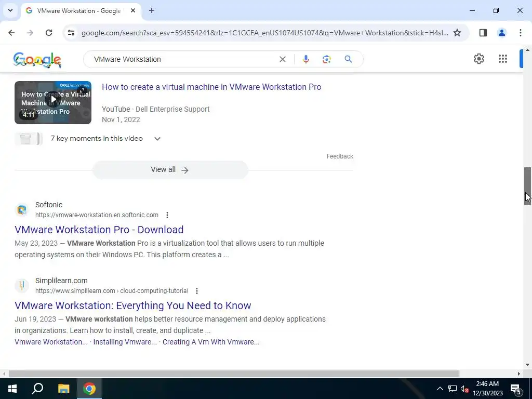Click the vertical scrollbar thumb
532x399 pixels.
pyautogui.click(x=527, y=186)
